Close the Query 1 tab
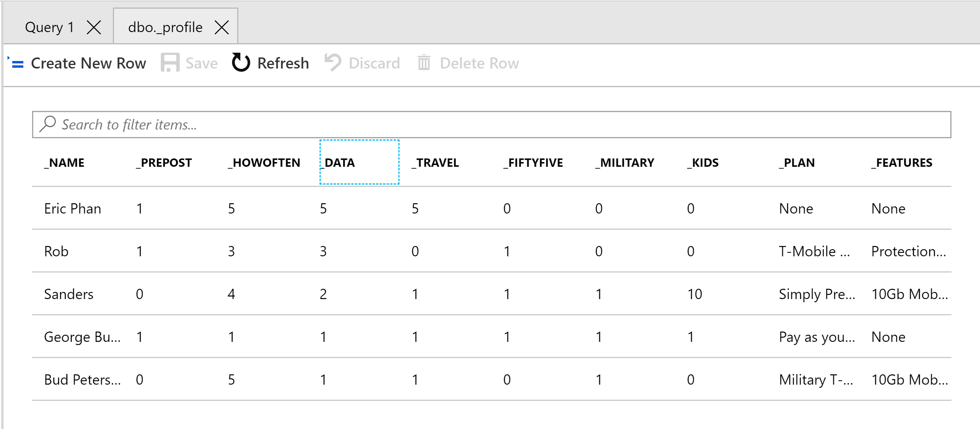 click(94, 27)
